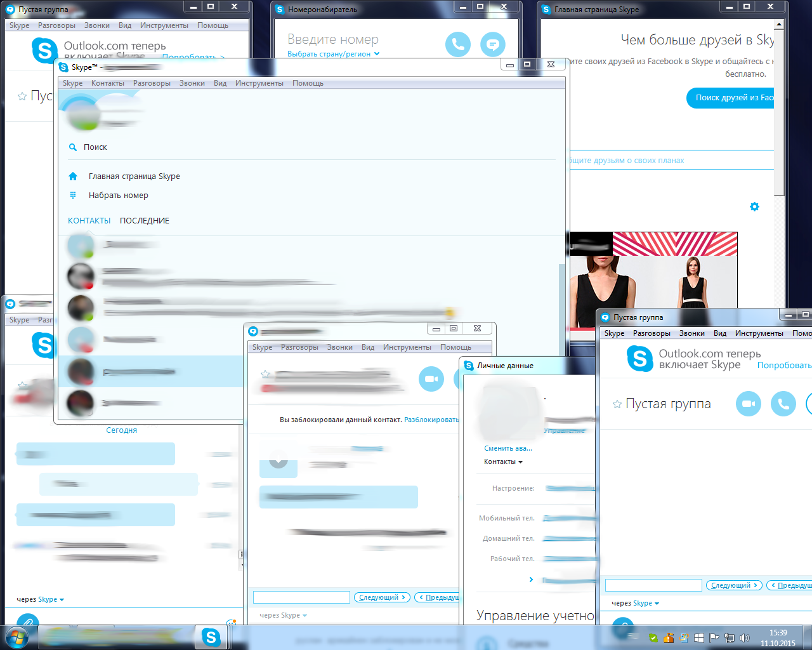Select Набрать номер entry
Screen dimensions: 812x650
pos(119,196)
